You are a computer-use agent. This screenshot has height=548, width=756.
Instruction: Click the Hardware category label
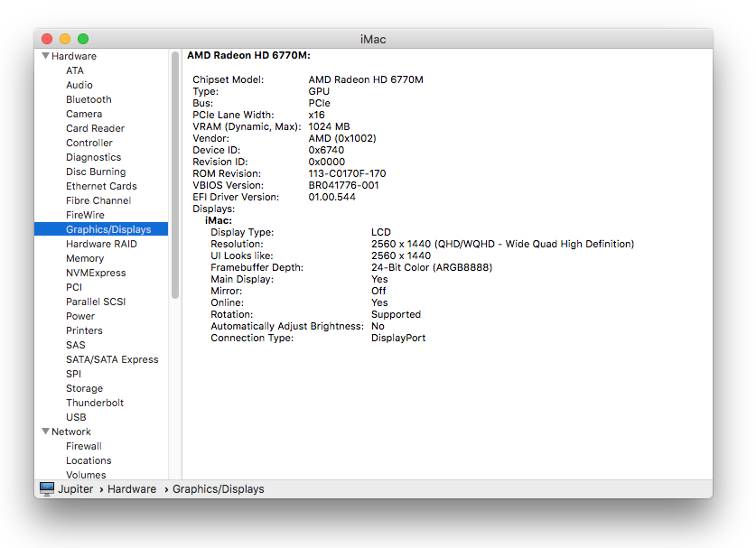pyautogui.click(x=74, y=56)
